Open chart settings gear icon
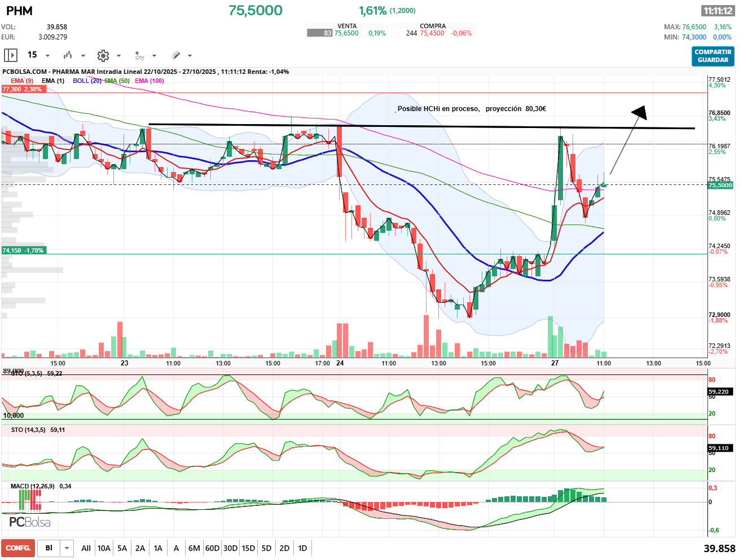The width and height of the screenshot is (743, 560). (103, 55)
